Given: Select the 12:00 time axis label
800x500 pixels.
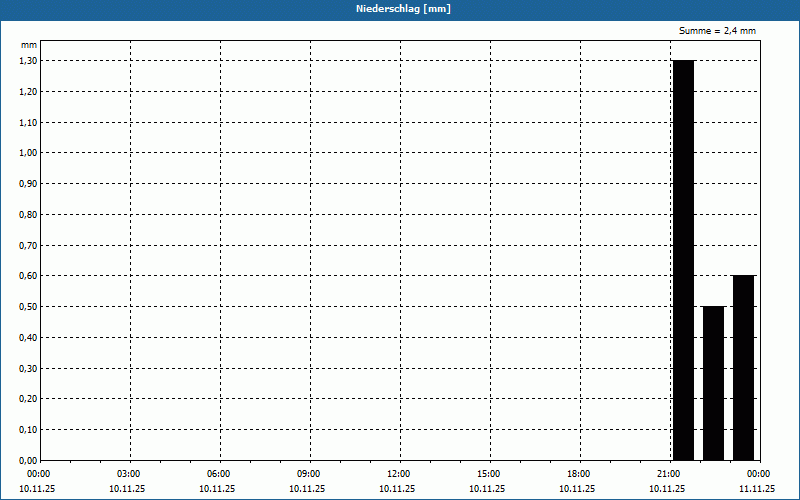Looking at the screenshot, I should coord(398,474).
